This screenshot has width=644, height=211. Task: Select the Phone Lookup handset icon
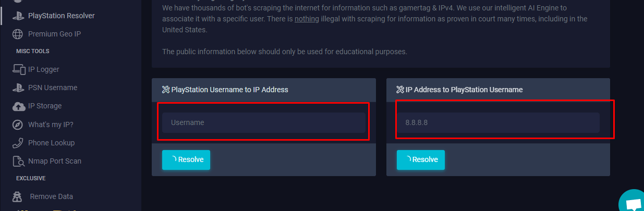coord(18,143)
